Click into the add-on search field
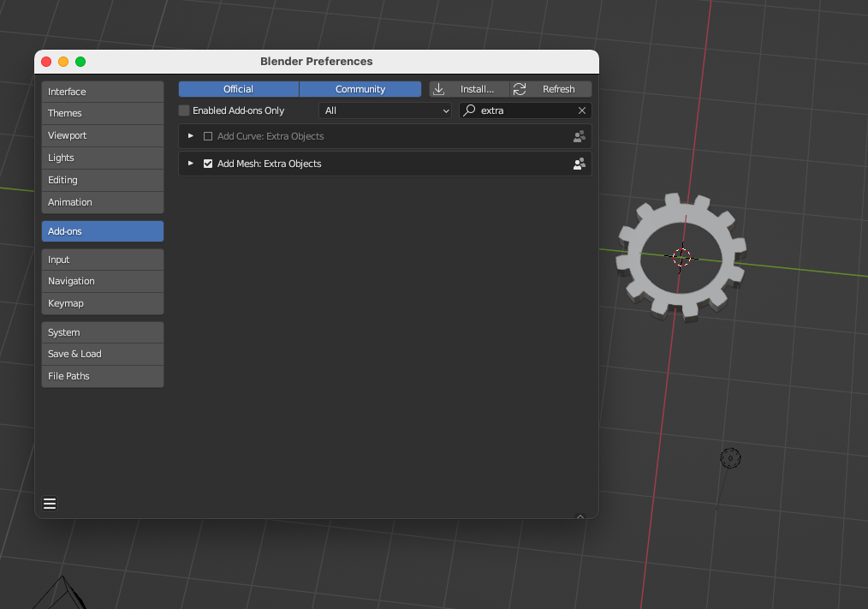Image resolution: width=868 pixels, height=609 pixels. tap(526, 110)
